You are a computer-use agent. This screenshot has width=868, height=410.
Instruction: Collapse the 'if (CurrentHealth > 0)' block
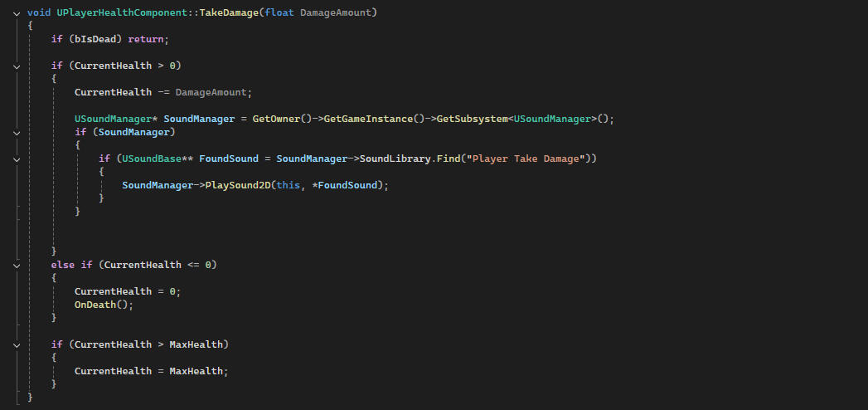coord(17,66)
